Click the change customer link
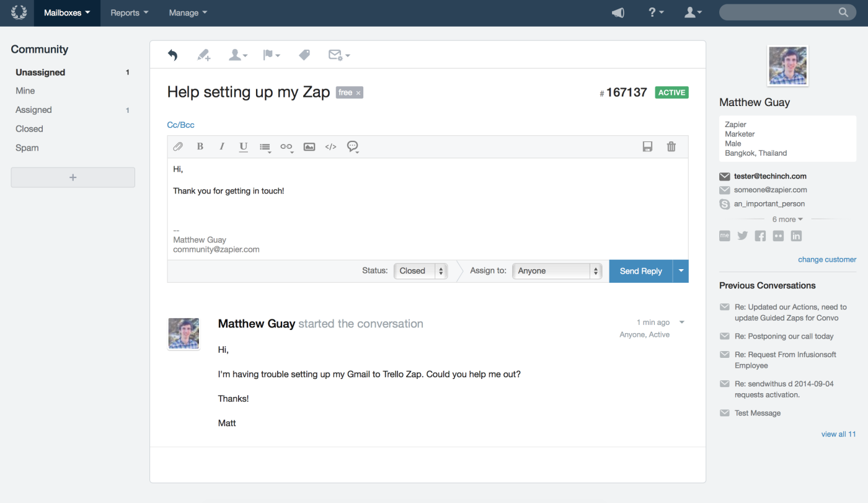The width and height of the screenshot is (868, 503). (x=827, y=259)
